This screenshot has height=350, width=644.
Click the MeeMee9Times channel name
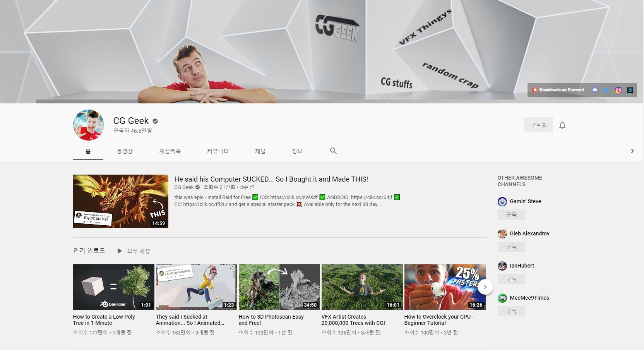point(529,298)
